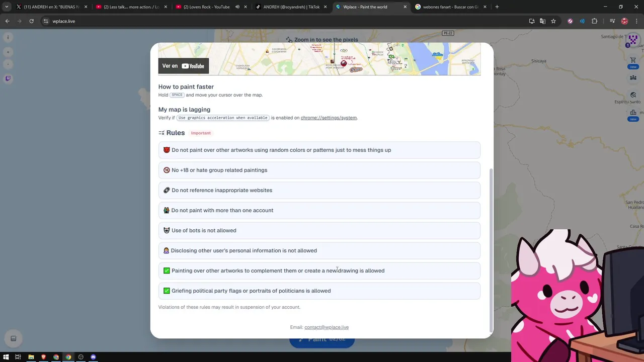Open the blue sound-wave extension icon
644x362 pixels.
click(582, 21)
